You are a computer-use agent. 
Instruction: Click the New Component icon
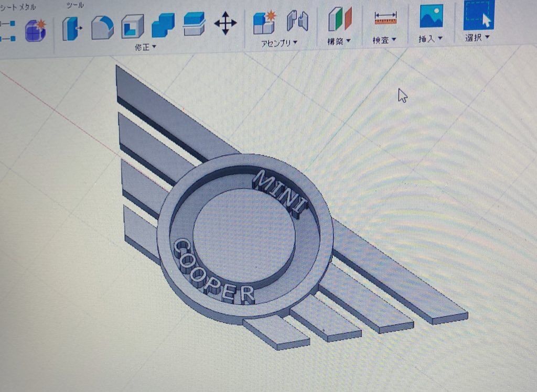pyautogui.click(x=264, y=22)
